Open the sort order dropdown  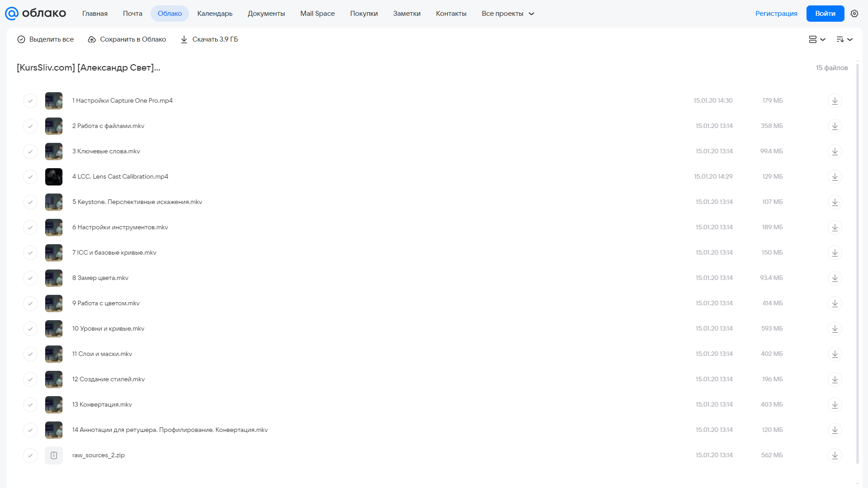pyautogui.click(x=844, y=39)
